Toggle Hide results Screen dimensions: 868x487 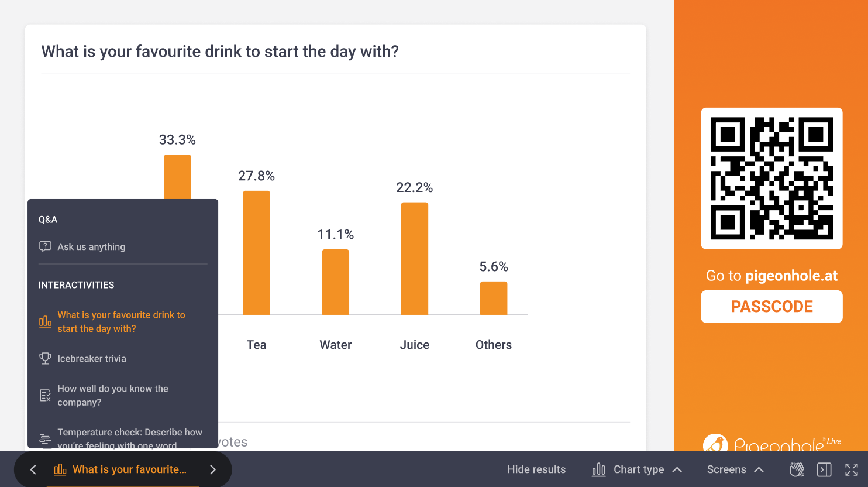point(536,469)
